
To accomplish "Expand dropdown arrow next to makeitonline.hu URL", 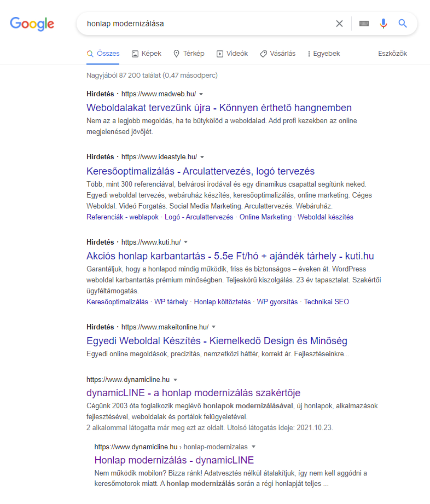I will pos(214,327).
